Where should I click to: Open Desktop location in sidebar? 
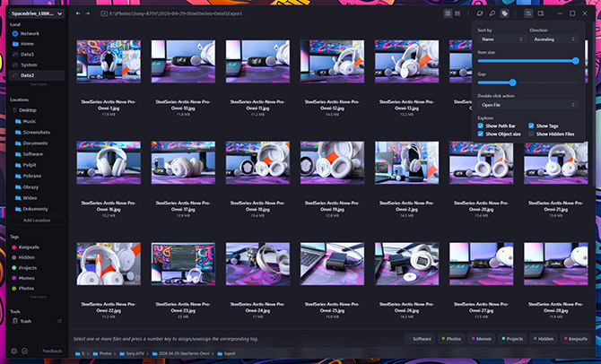coord(37,110)
